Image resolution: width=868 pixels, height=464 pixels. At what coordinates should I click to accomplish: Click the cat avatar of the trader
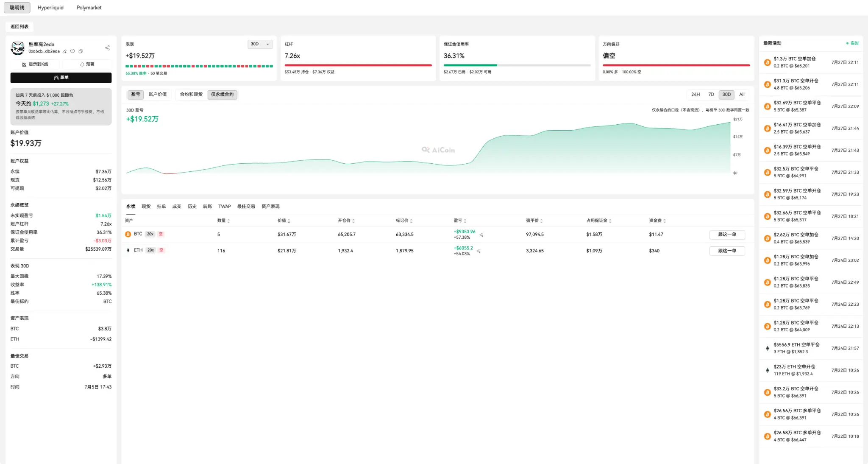[x=18, y=48]
